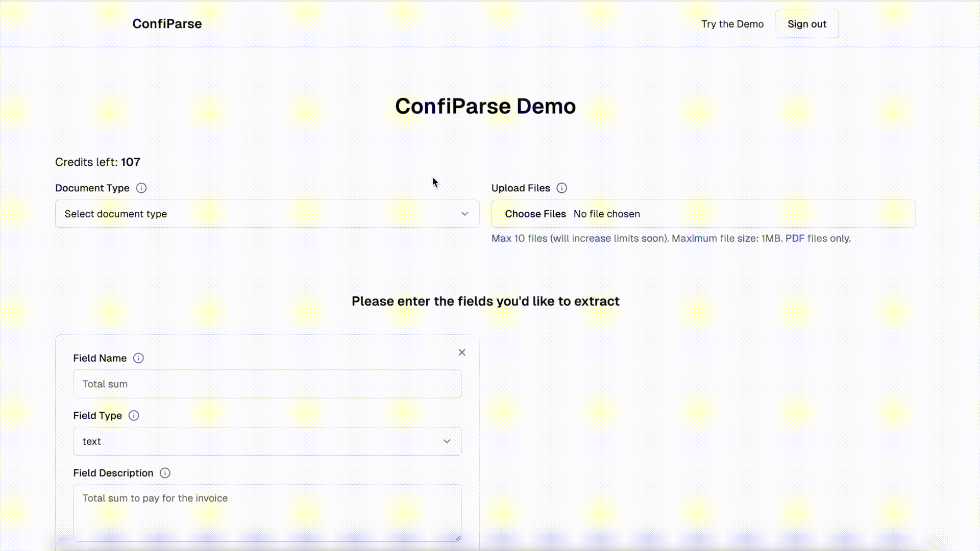
Task: Click the text area resize handle corner
Action: pyautogui.click(x=458, y=538)
